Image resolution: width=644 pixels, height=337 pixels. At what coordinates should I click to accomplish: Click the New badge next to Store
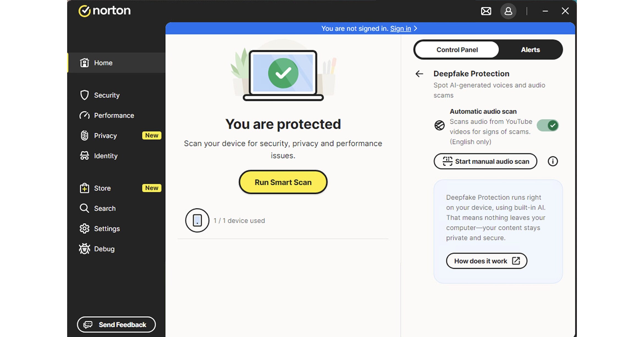(152, 188)
